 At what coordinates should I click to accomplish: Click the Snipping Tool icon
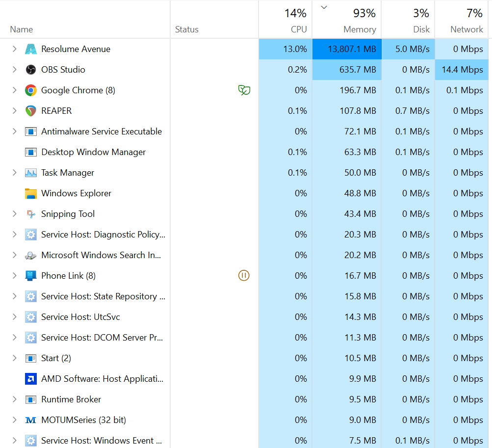pyautogui.click(x=31, y=214)
